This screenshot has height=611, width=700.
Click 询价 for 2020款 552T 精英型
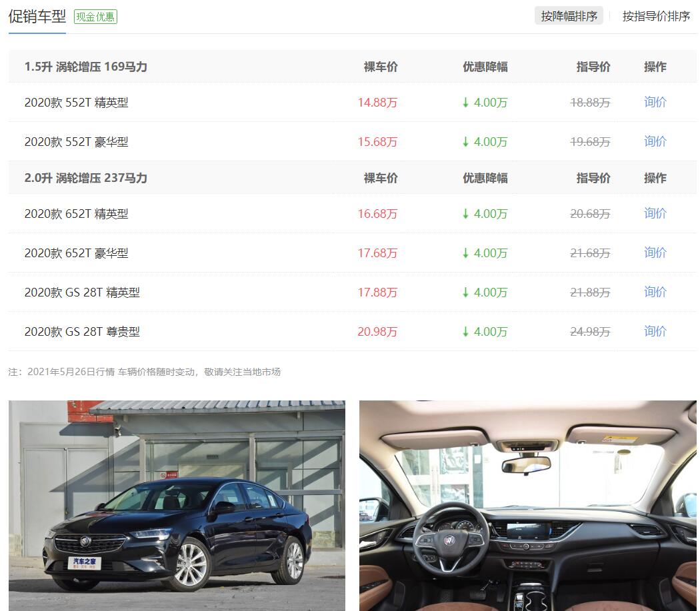coord(655,102)
